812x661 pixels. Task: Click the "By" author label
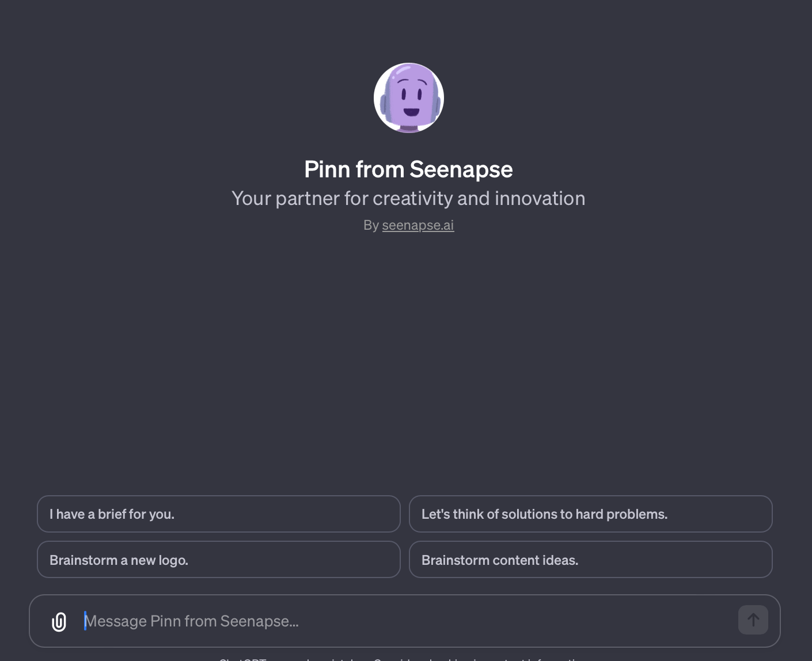pos(371,225)
